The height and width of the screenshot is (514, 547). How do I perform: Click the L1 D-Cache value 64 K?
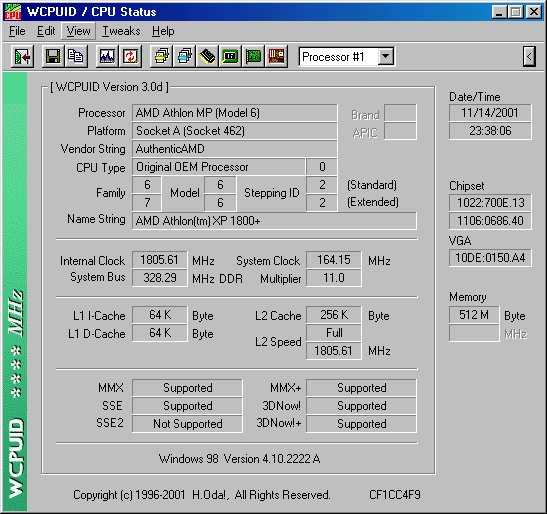click(x=159, y=333)
